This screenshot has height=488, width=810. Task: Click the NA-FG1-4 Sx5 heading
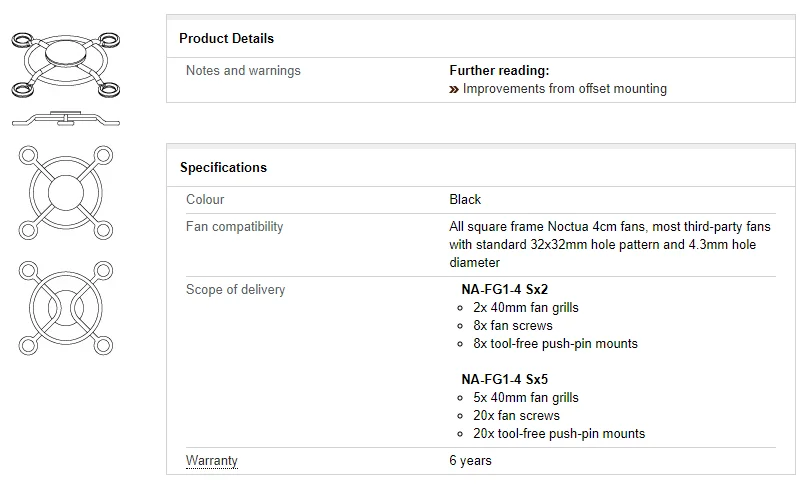pos(504,379)
